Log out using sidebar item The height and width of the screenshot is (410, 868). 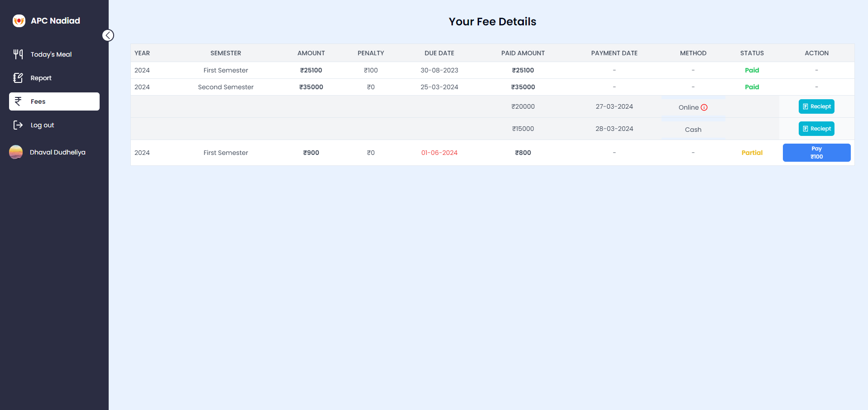(x=54, y=125)
